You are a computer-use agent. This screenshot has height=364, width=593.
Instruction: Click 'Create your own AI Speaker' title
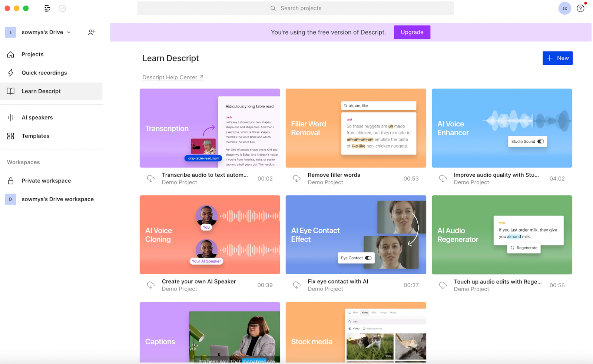pyautogui.click(x=199, y=282)
